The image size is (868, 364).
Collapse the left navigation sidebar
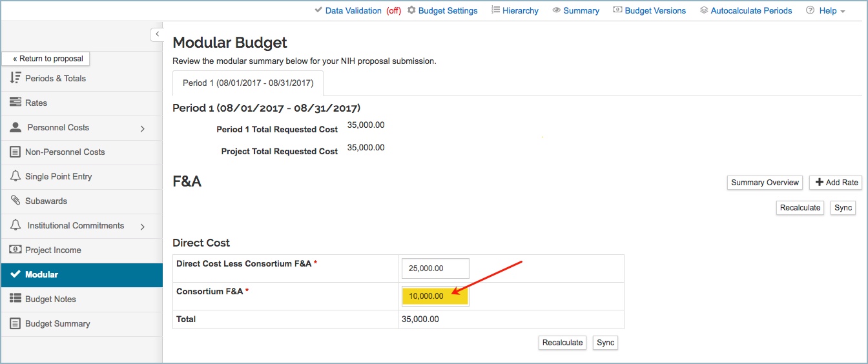coord(157,34)
